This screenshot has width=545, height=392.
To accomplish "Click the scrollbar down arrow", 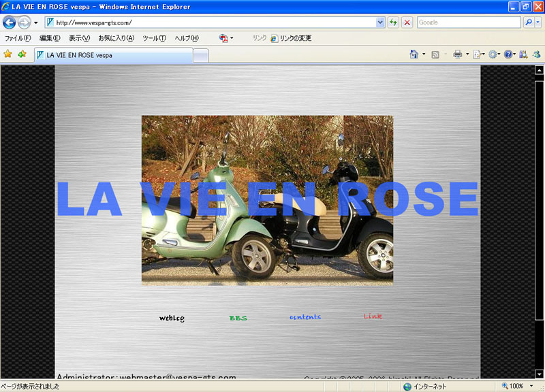I will tap(539, 374).
